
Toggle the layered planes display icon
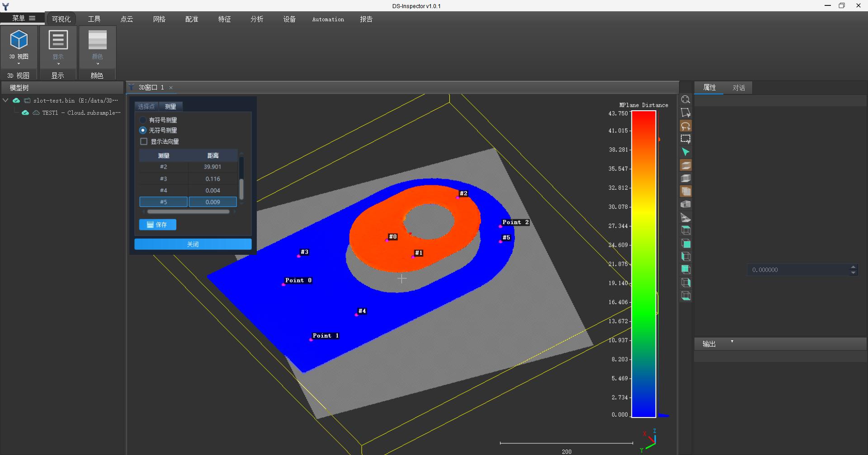click(685, 165)
